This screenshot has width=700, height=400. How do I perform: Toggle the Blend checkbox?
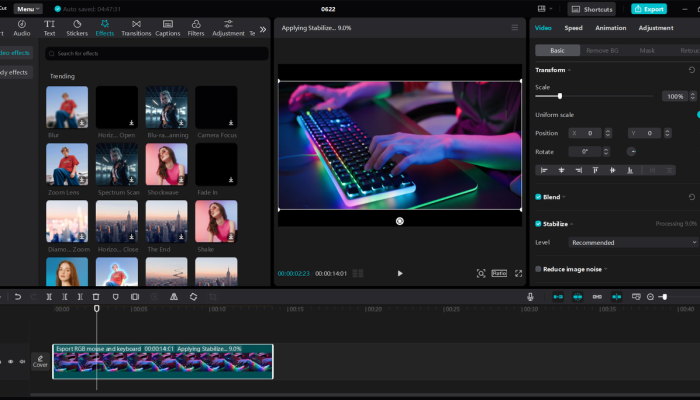click(538, 197)
